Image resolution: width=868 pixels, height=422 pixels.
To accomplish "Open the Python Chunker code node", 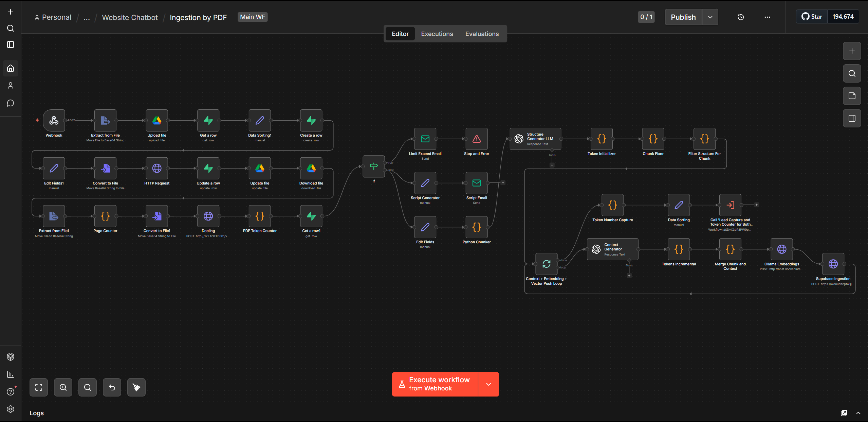I will tap(477, 227).
